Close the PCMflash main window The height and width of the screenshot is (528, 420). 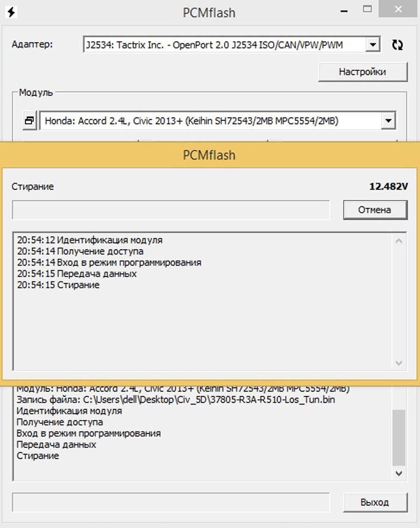399,9
